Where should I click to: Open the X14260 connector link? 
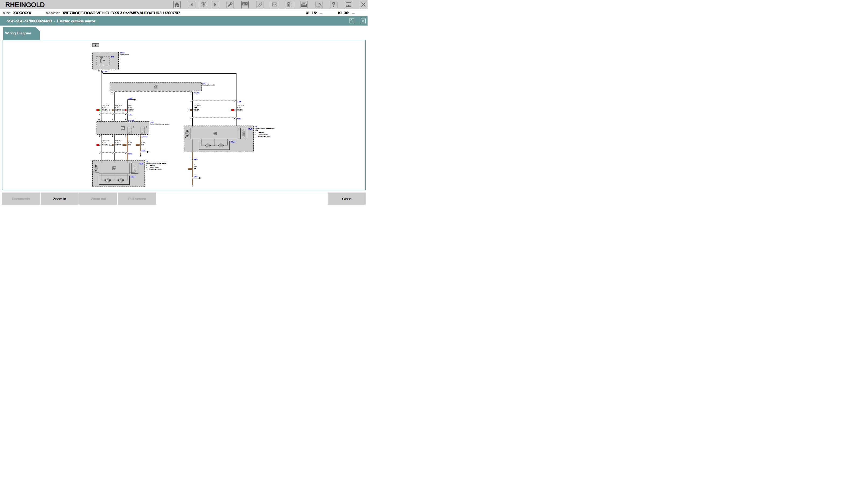tap(196, 93)
